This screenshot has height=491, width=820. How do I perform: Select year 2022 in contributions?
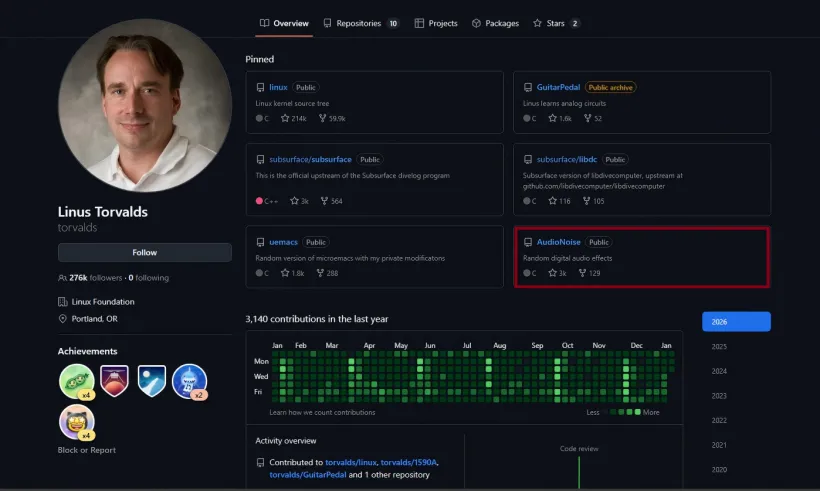(719, 420)
